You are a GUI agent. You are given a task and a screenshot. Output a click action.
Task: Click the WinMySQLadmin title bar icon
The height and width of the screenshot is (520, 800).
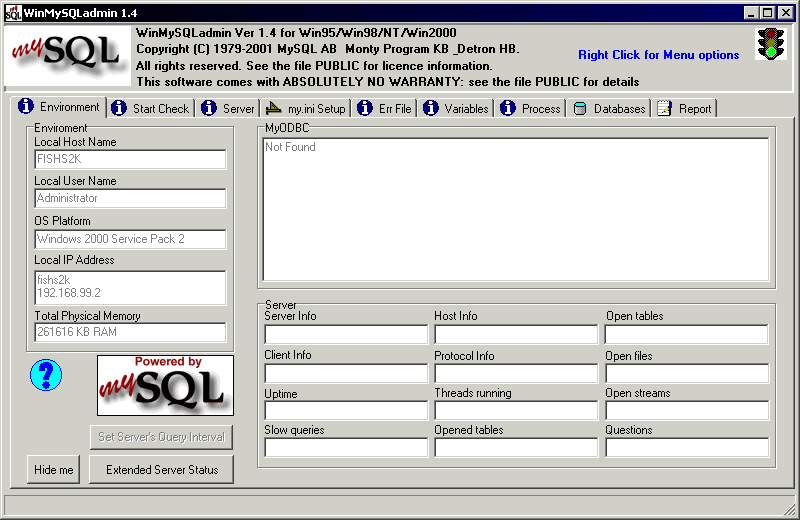(13, 13)
